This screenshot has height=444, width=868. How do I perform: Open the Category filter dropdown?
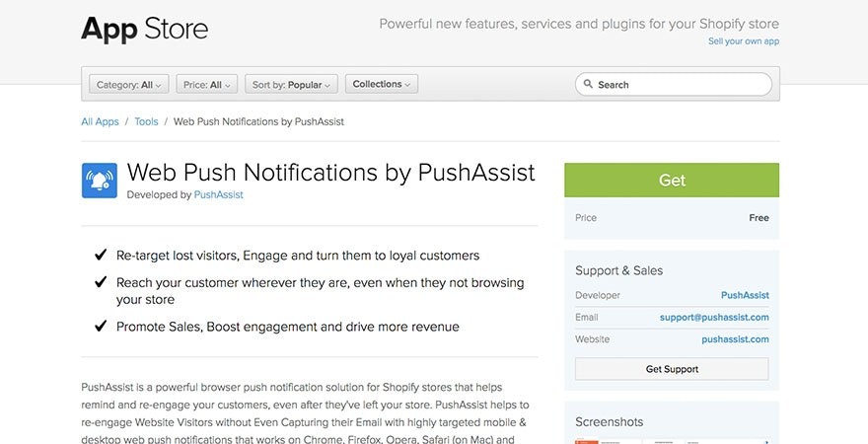(x=129, y=85)
